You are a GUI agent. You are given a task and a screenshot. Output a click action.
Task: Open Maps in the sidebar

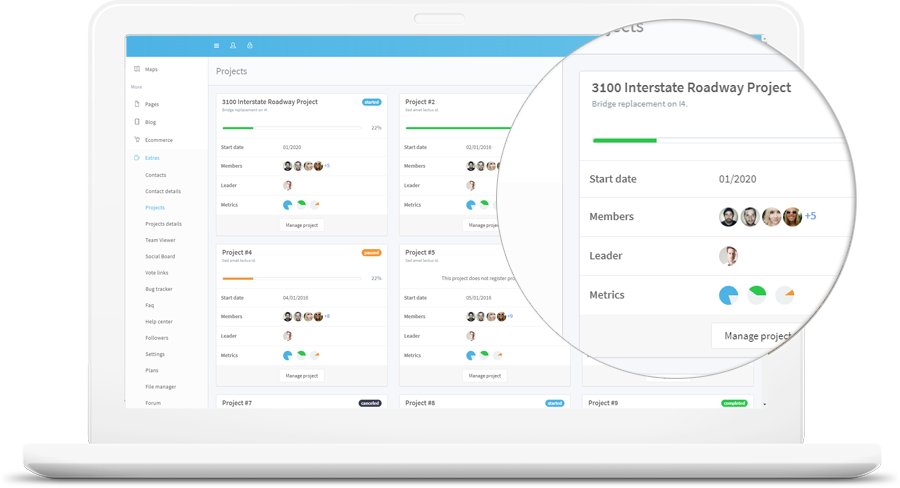pyautogui.click(x=152, y=69)
